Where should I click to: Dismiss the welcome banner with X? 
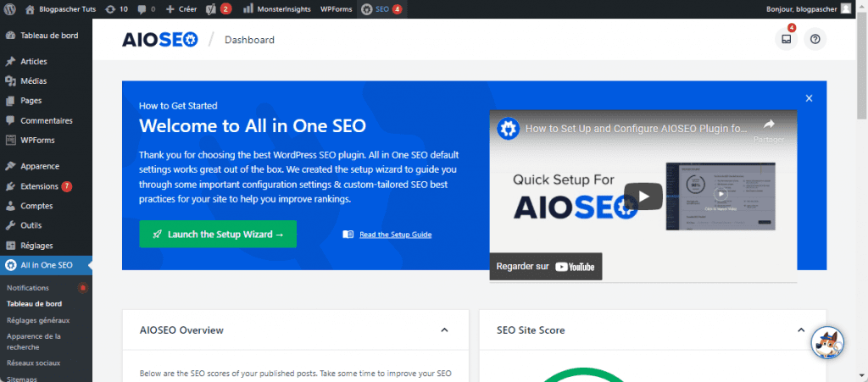tap(809, 98)
